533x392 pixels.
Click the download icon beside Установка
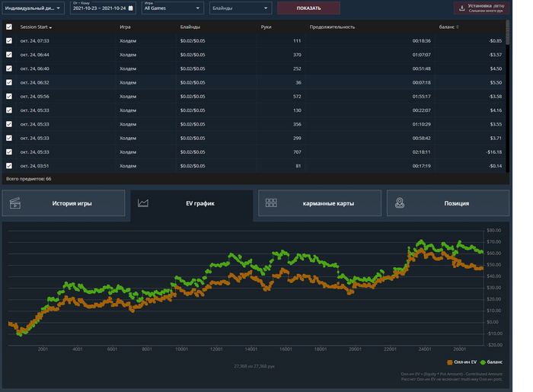click(x=461, y=8)
